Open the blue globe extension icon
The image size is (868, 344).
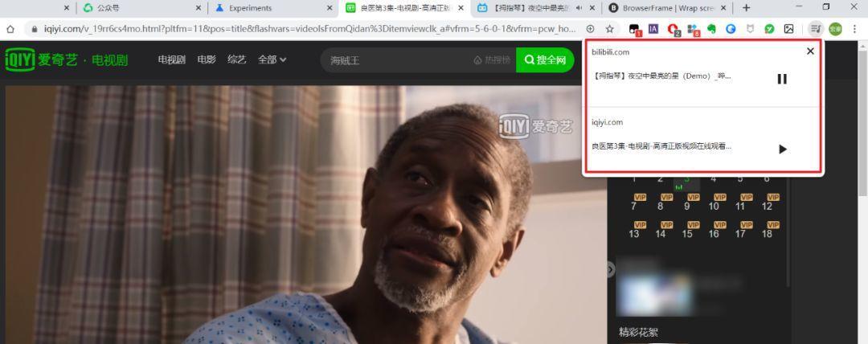coord(731,29)
